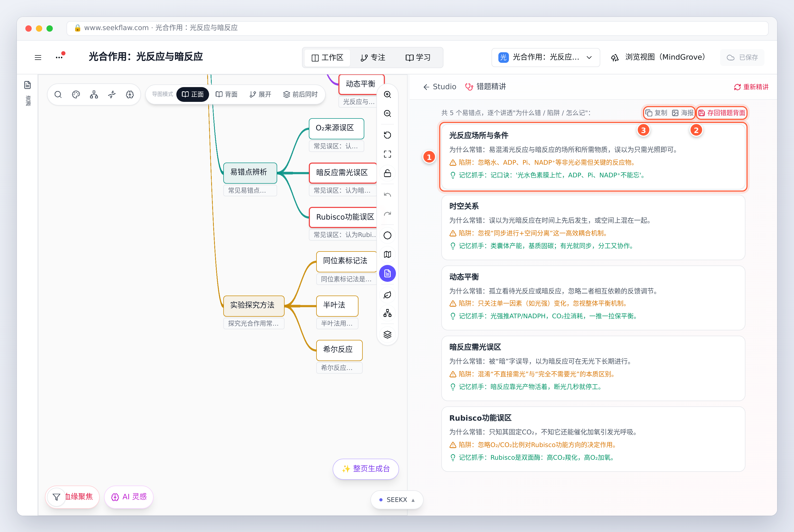Click the unlock padlock icon
Viewport: 794px width, 532px height.
(387, 173)
